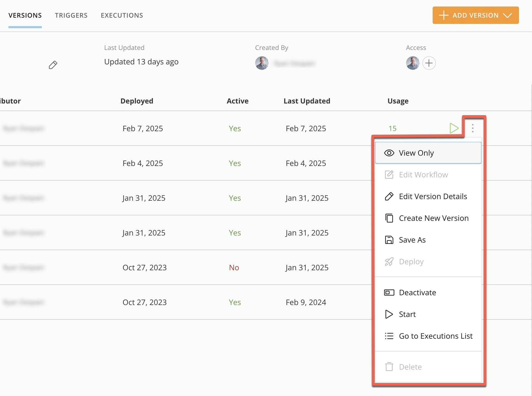Screen dimensions: 532x396
Task: Switch to the Executions tab
Action: [x=122, y=15]
